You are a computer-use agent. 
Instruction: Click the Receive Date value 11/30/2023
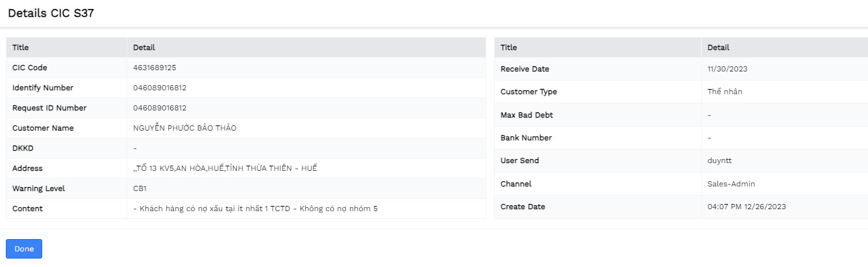pyautogui.click(x=728, y=69)
